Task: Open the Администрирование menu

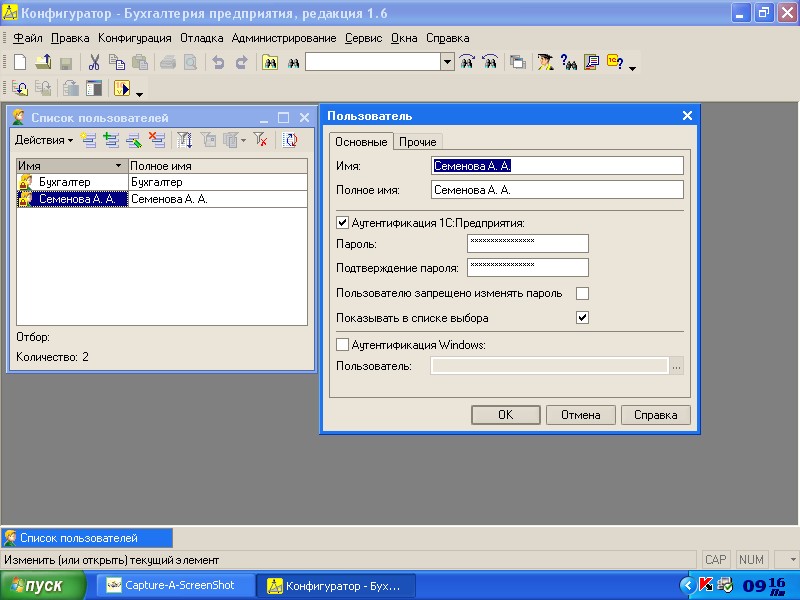Action: click(x=284, y=38)
